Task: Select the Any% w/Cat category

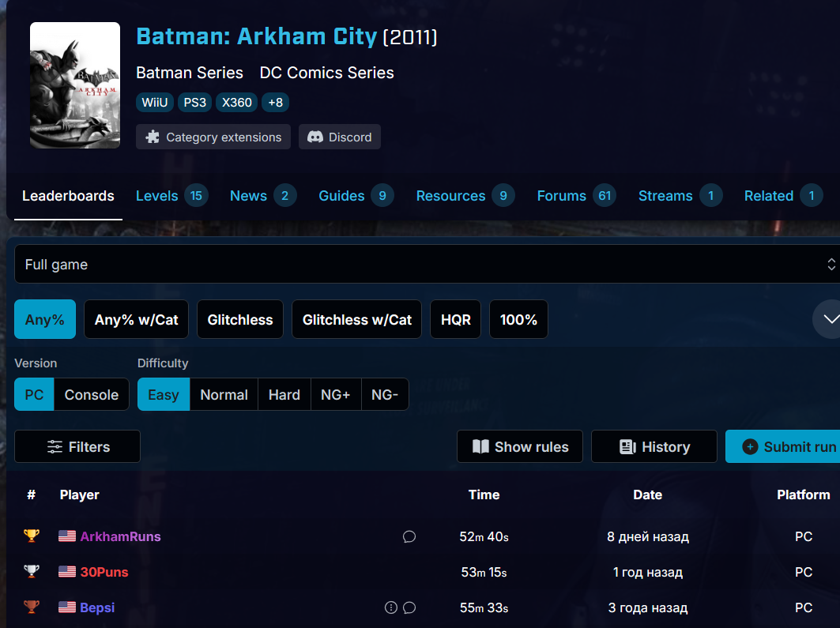Action: tap(136, 320)
